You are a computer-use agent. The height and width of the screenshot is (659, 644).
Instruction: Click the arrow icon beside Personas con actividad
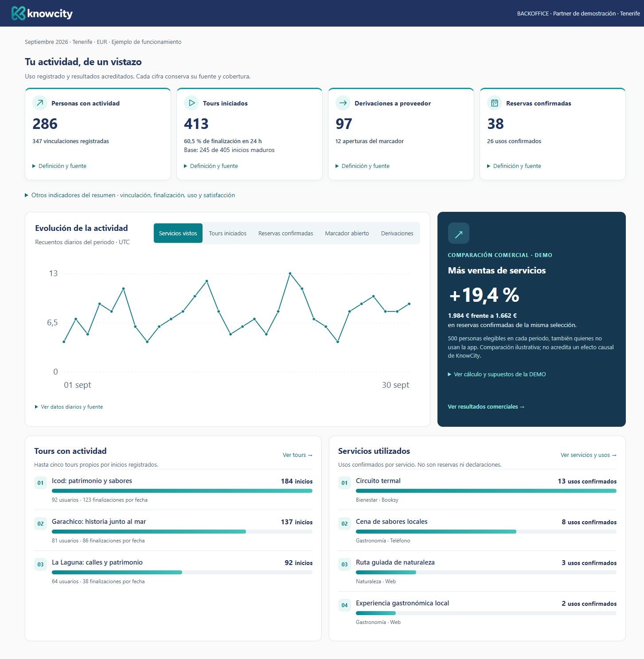click(x=40, y=103)
